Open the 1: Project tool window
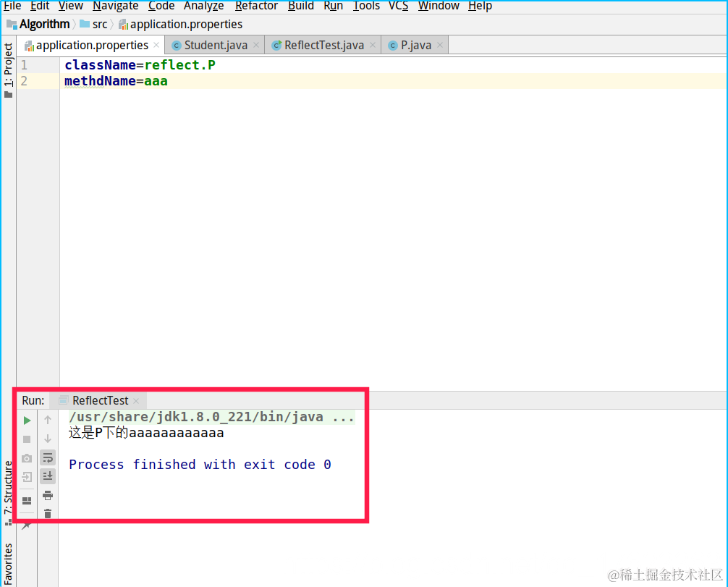The height and width of the screenshot is (587, 728). coord(9,69)
